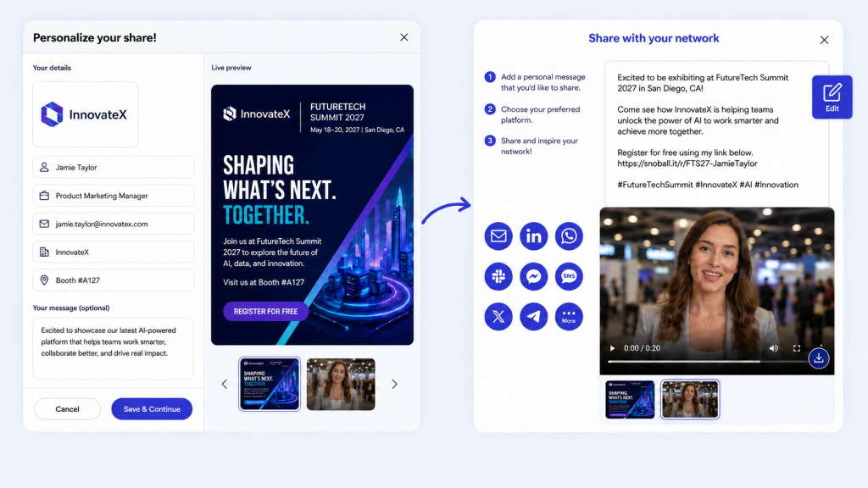
Task: Mute the video volume
Action: point(773,348)
